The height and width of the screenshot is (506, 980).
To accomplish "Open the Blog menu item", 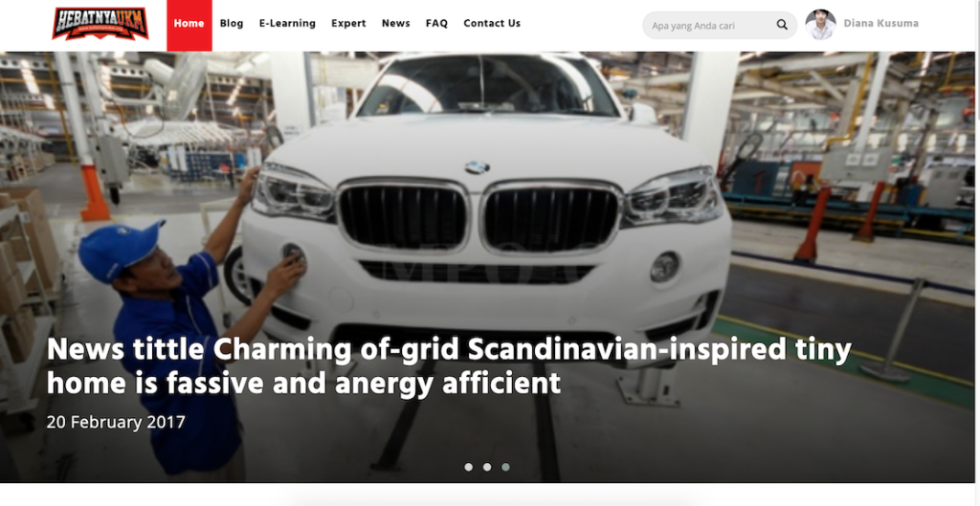I will coord(232,23).
